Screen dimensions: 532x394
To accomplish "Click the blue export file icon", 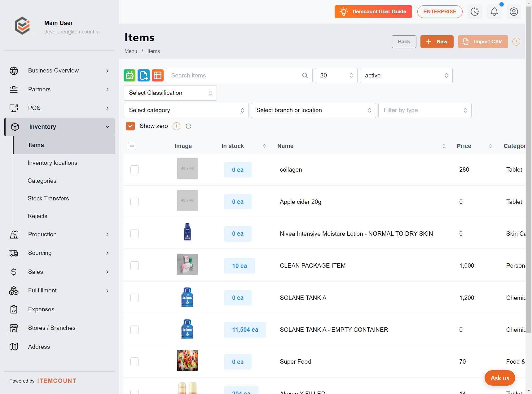I will point(143,76).
